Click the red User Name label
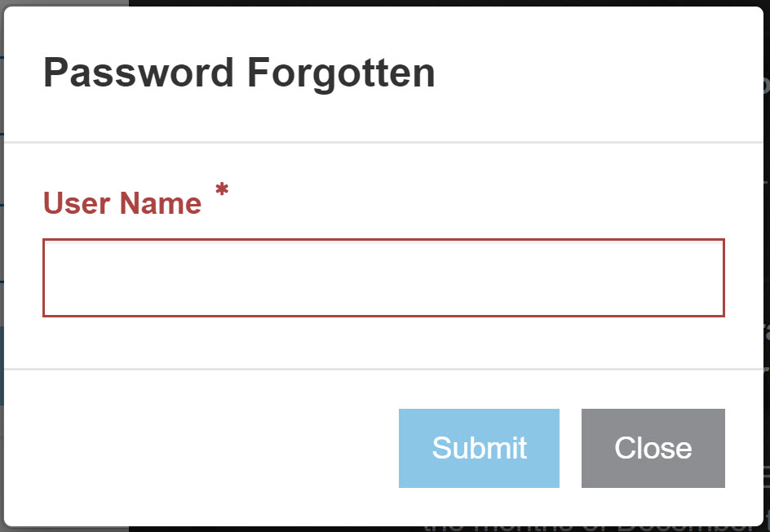Viewport: 770px width, 532px height. pos(122,203)
